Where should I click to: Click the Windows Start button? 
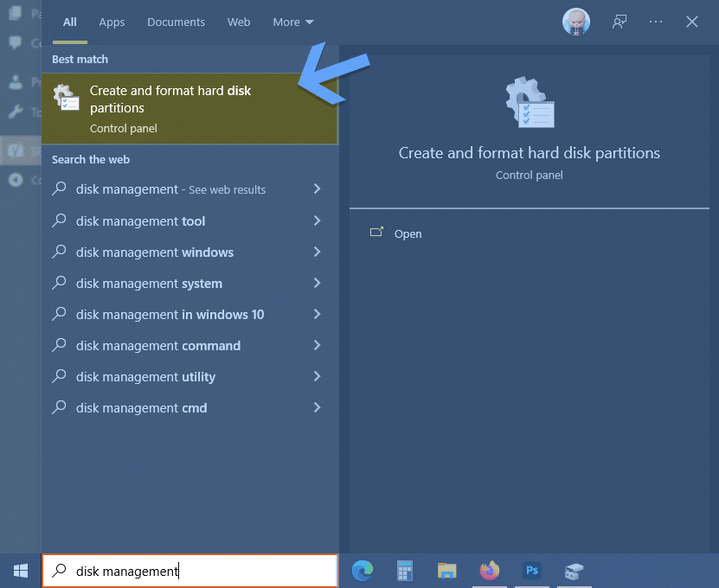[x=21, y=571]
